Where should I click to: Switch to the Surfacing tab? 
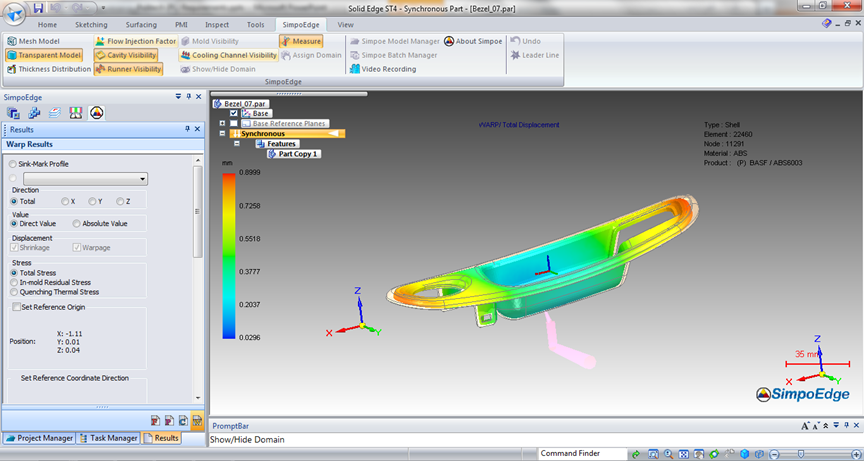coord(141,25)
